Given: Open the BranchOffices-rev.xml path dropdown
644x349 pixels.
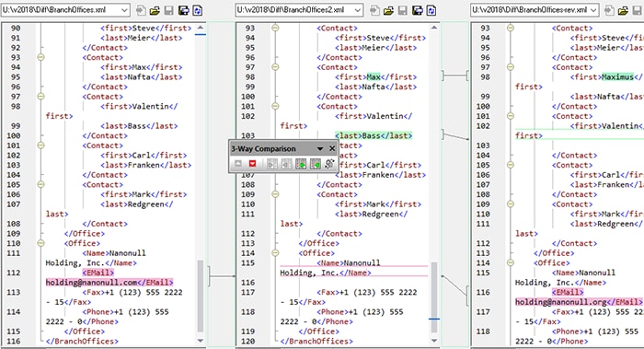Looking at the screenshot, I should (593, 10).
